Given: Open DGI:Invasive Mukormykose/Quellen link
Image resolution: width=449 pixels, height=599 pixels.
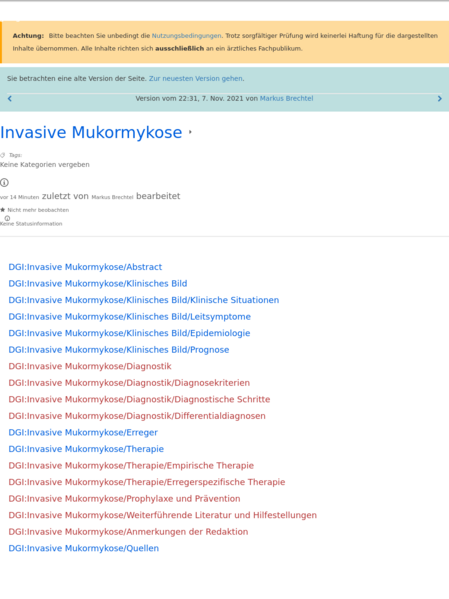Looking at the screenshot, I should (84, 548).
